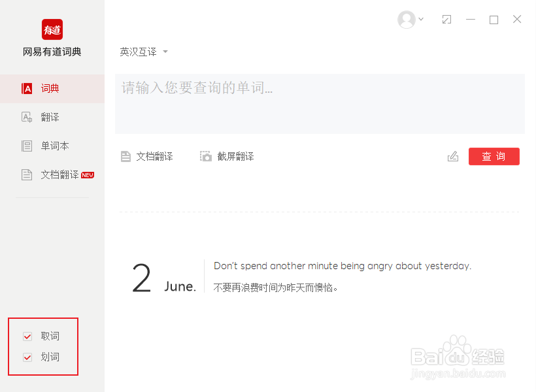Select the 单词本 sidebar item
This screenshot has width=536, height=392.
tap(52, 146)
